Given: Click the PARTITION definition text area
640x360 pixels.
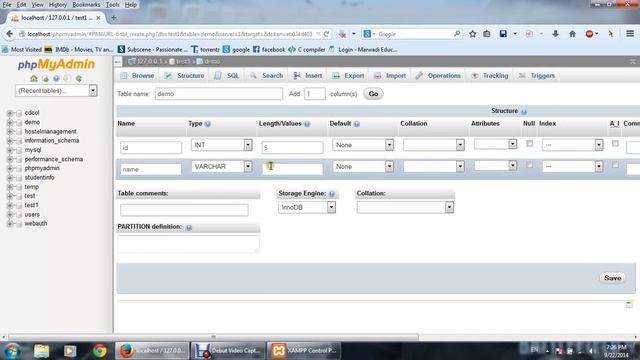Looking at the screenshot, I should (188, 244).
